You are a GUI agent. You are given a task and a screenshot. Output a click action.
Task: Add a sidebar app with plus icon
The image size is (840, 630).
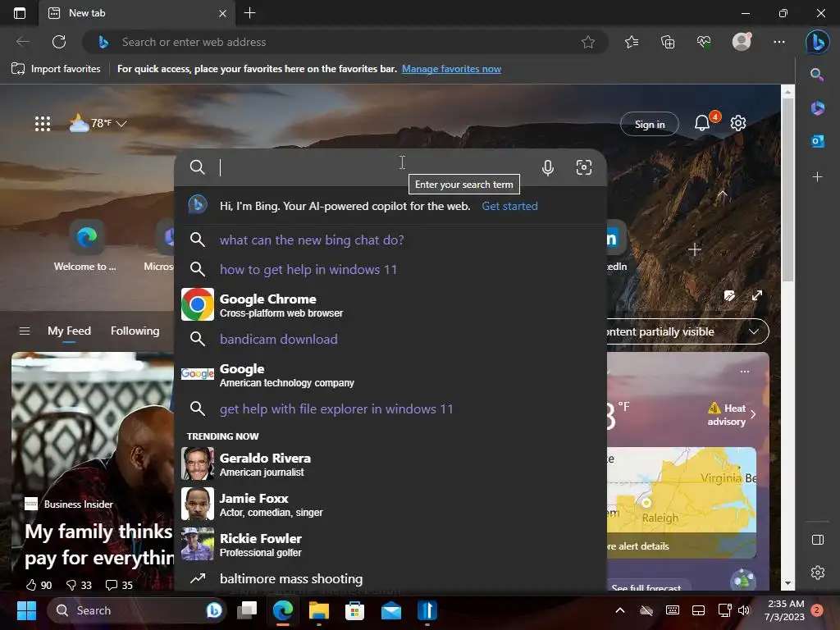pos(818,177)
